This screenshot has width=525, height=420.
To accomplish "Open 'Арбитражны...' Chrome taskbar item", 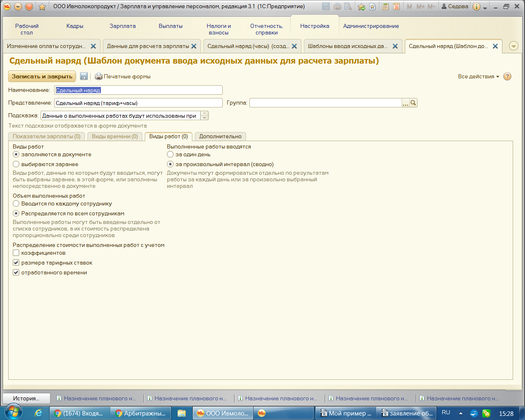I will point(141,413).
